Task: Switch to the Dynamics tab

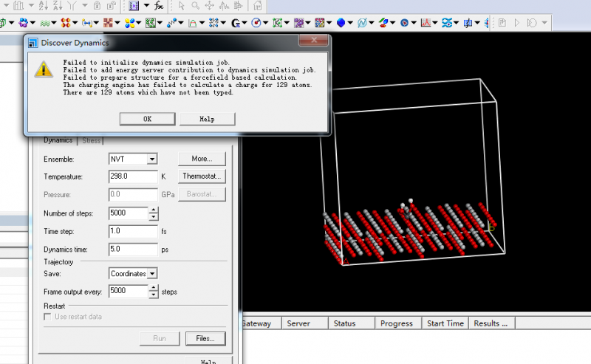Action: click(58, 140)
